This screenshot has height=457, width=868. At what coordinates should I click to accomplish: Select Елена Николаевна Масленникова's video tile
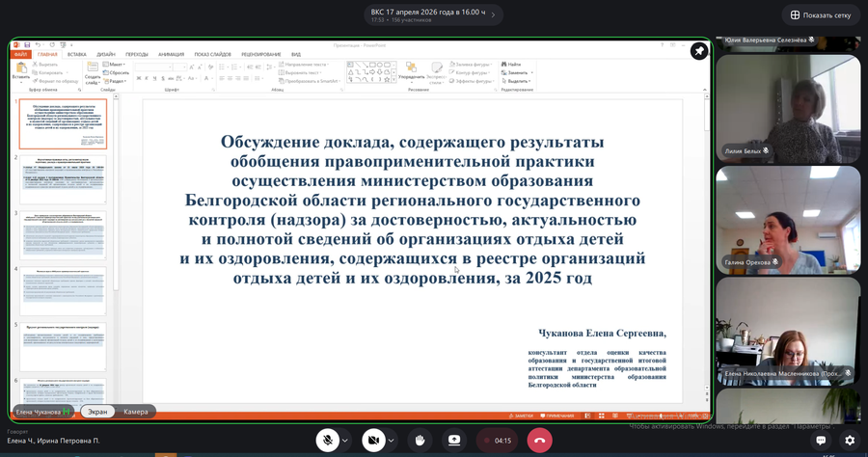click(x=788, y=330)
